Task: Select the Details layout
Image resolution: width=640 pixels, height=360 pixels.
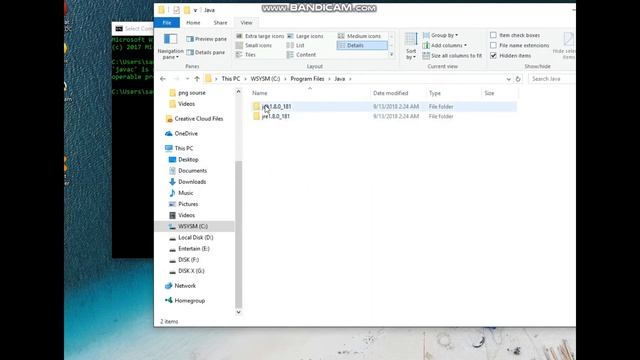Action: pos(362,45)
